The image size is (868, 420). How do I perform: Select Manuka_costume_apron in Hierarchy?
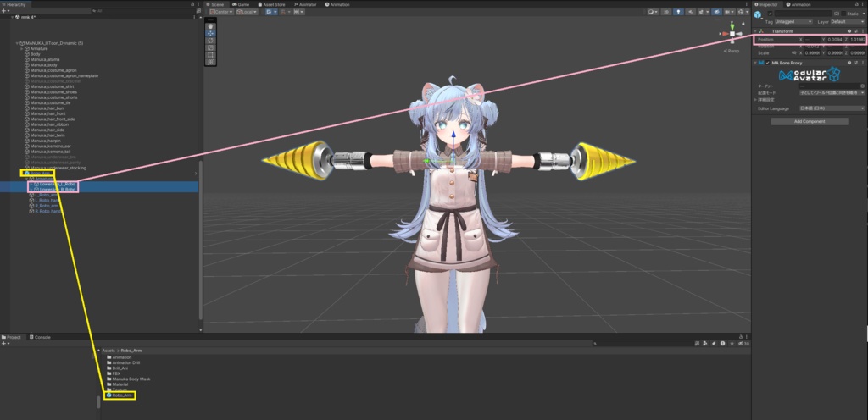tap(53, 70)
